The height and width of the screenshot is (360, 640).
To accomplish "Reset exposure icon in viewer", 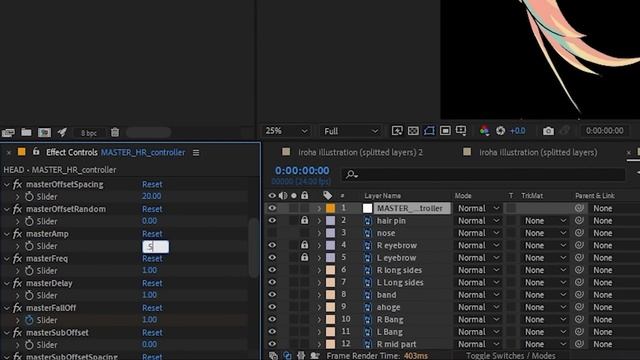I will point(500,131).
